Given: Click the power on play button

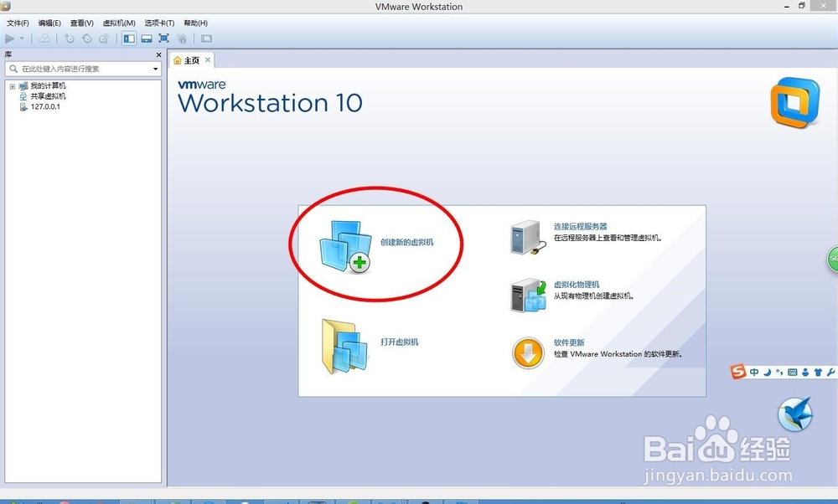Looking at the screenshot, I should (9, 39).
